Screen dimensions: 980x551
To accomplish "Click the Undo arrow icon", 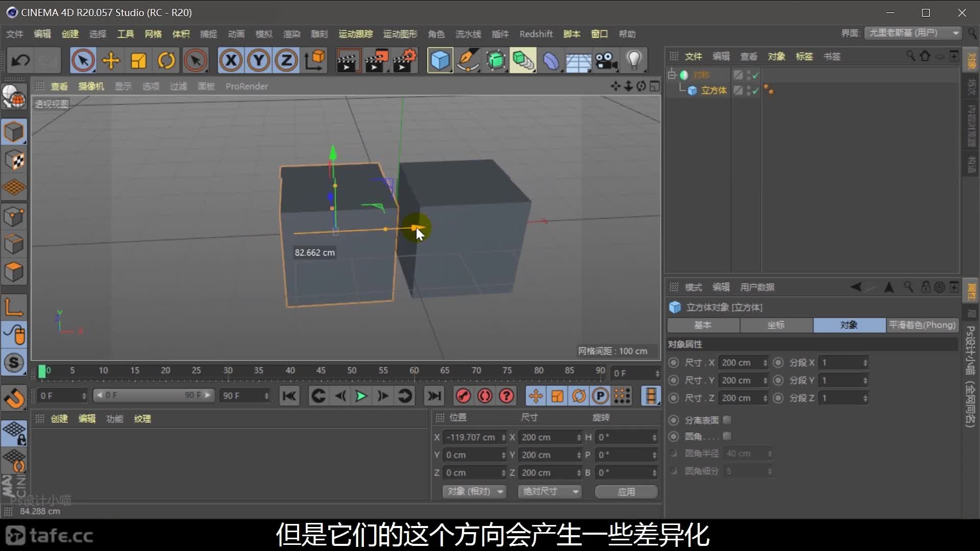I will point(20,60).
